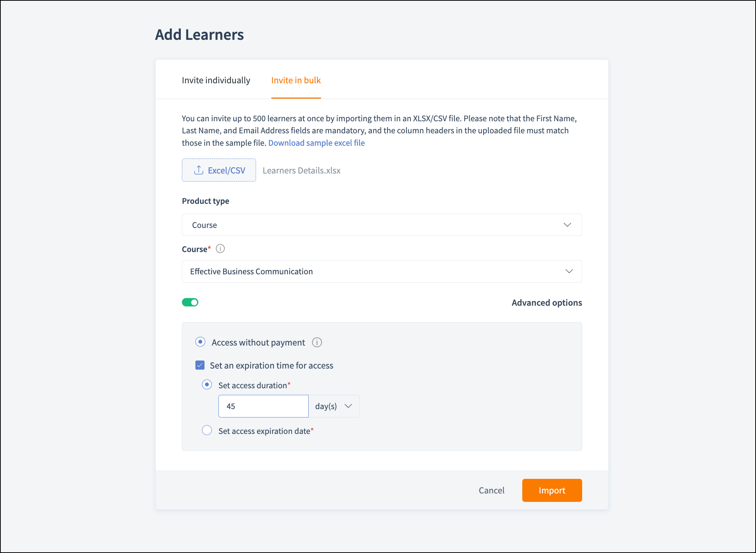Uncheck Set an expiration time for access
The image size is (756, 553).
pyautogui.click(x=200, y=365)
